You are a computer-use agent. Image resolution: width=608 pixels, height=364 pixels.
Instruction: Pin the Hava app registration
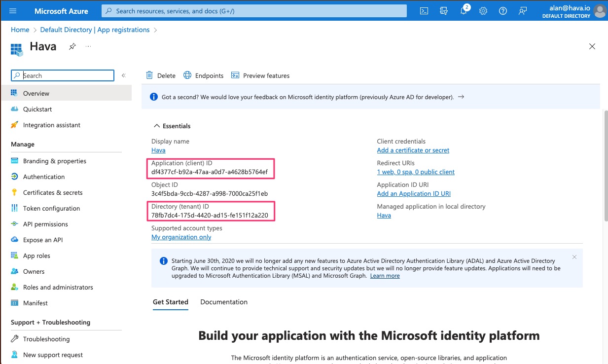(72, 46)
